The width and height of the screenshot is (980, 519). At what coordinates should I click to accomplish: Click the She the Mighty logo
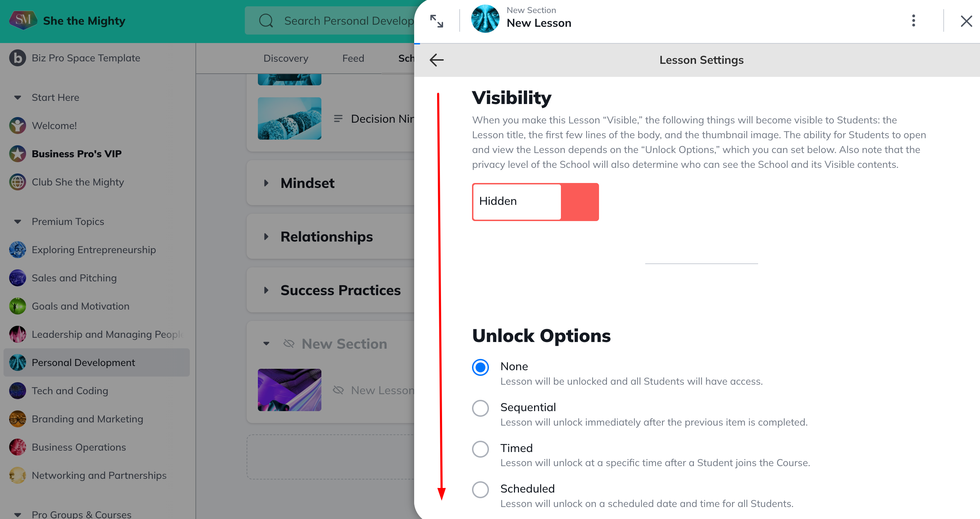23,20
